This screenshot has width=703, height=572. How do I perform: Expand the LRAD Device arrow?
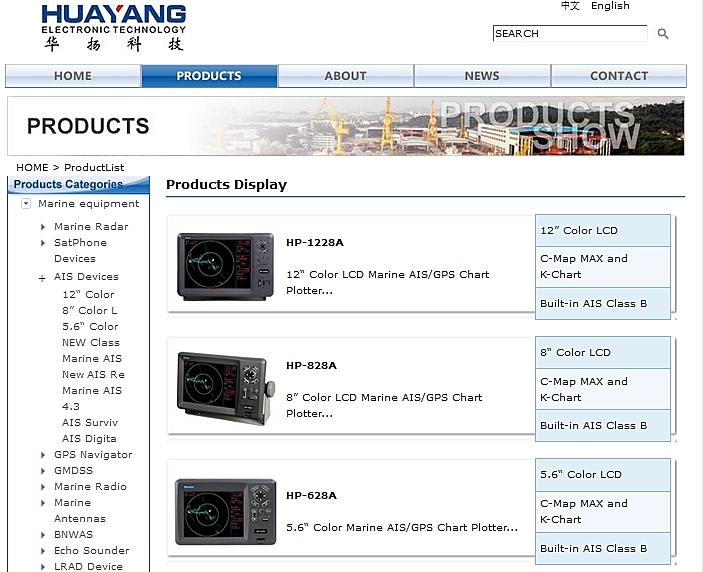point(43,568)
